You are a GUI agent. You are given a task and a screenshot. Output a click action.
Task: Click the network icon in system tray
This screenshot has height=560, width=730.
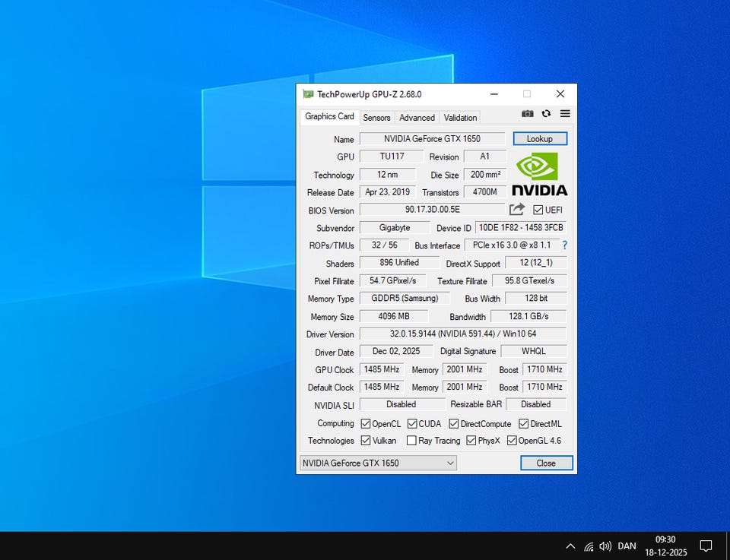[x=588, y=546]
